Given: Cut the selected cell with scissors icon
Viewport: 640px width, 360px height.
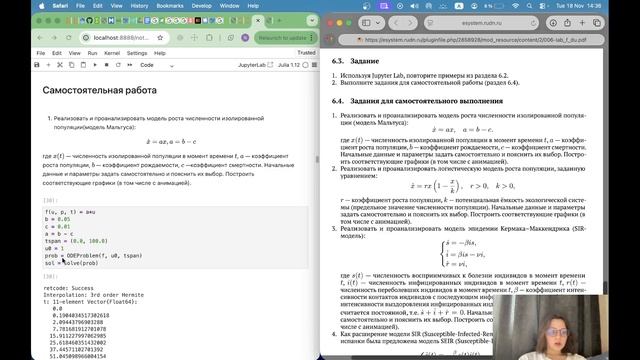Looking at the screenshot, I should click(60, 65).
